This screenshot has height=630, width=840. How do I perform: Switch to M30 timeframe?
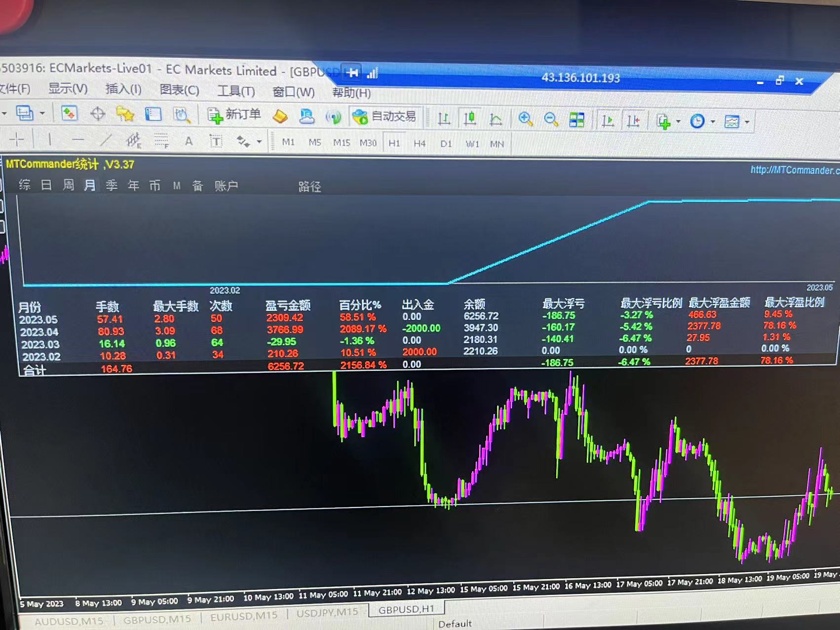[368, 143]
